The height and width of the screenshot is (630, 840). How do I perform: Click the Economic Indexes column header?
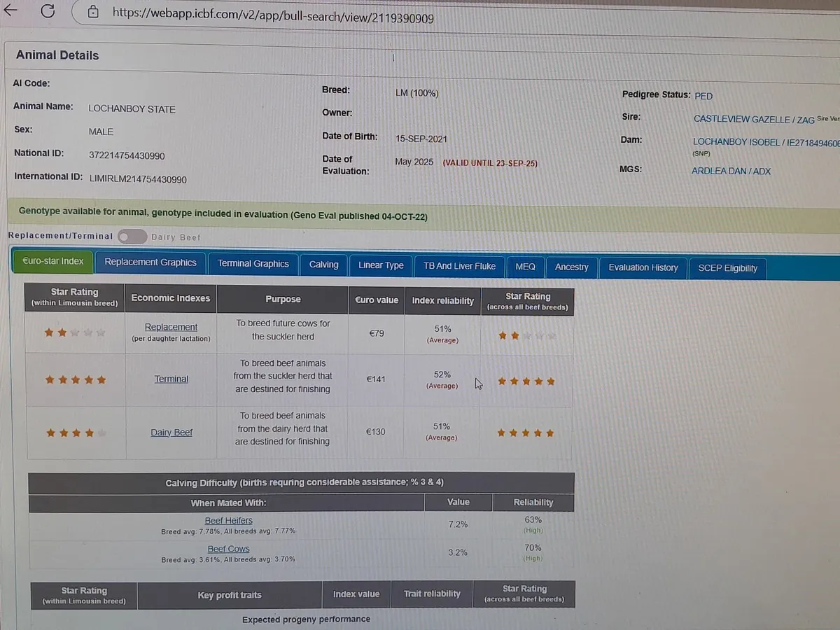point(171,298)
